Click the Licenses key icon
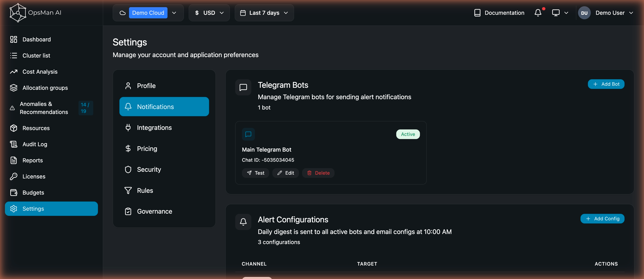This screenshot has width=644, height=279. point(13,176)
